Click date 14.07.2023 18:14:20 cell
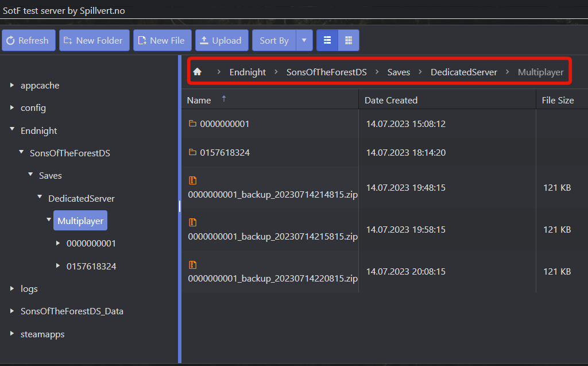 (x=406, y=153)
